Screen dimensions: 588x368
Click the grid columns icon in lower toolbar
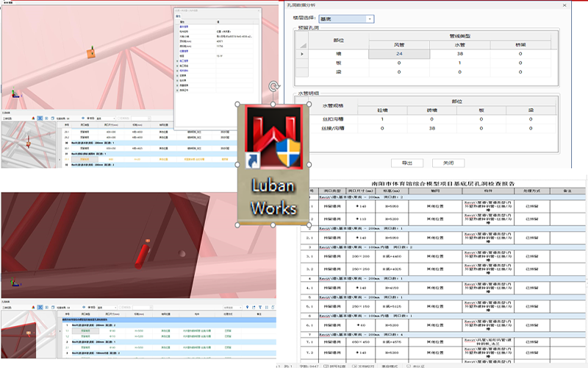click(267, 307)
